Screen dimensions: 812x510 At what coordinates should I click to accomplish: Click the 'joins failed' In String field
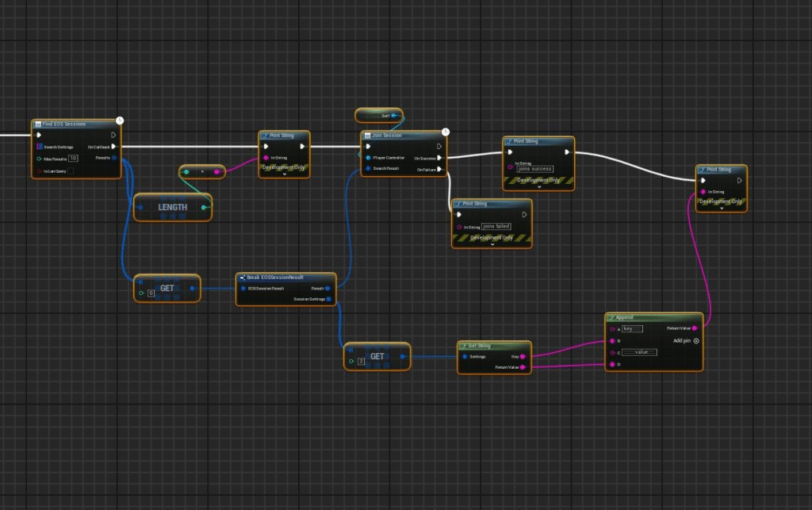[x=496, y=227]
